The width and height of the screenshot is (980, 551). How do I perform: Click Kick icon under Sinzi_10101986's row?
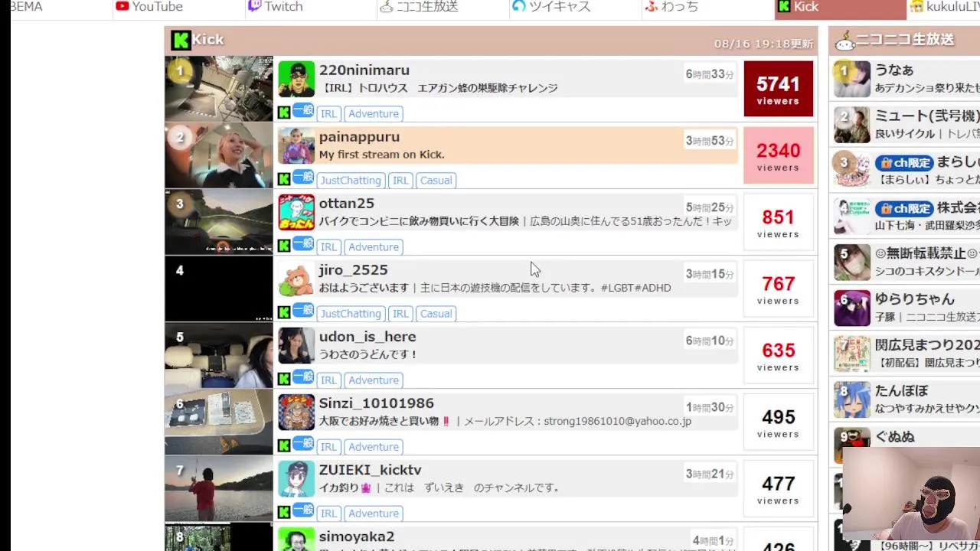(x=284, y=446)
